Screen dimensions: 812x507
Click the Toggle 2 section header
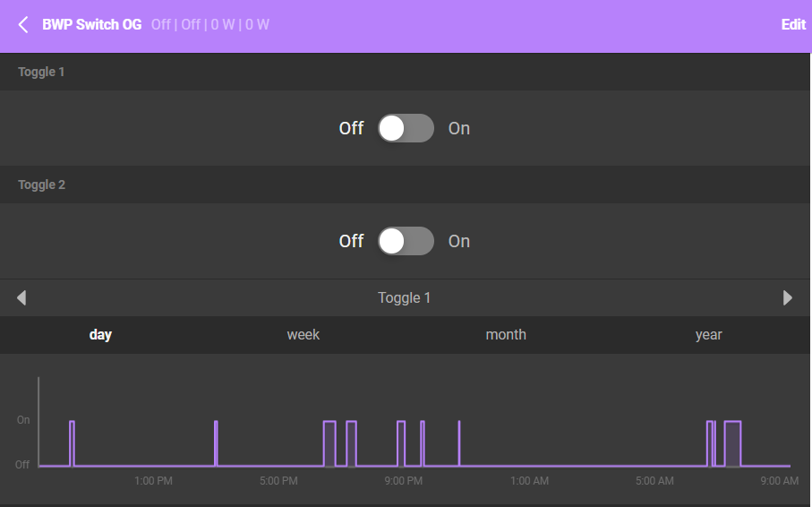(42, 185)
